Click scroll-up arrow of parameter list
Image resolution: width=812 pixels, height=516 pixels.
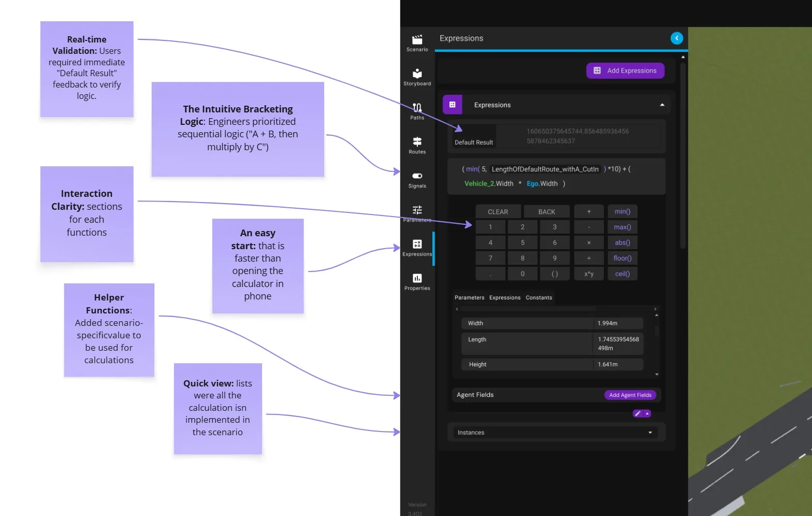(x=657, y=315)
